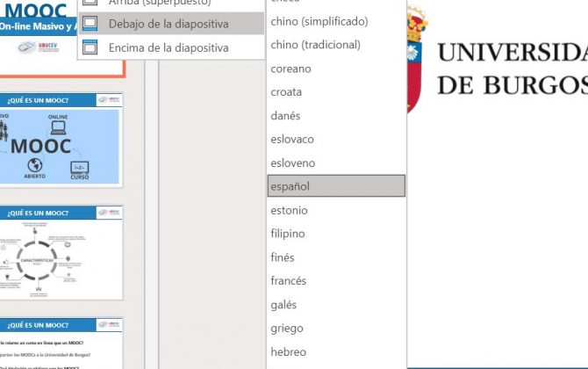
Task: Choose 'coreano' from the language list
Action: coord(336,69)
